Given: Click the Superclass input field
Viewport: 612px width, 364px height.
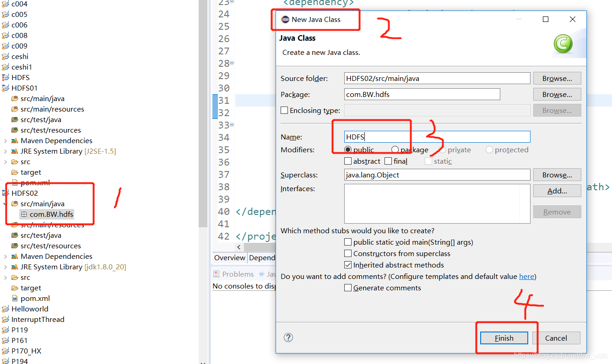Looking at the screenshot, I should tap(437, 175).
